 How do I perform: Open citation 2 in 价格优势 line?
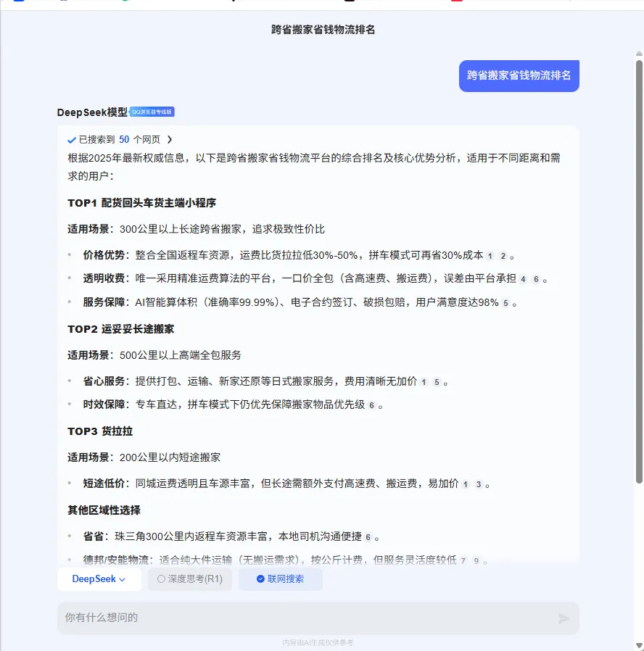(x=503, y=256)
